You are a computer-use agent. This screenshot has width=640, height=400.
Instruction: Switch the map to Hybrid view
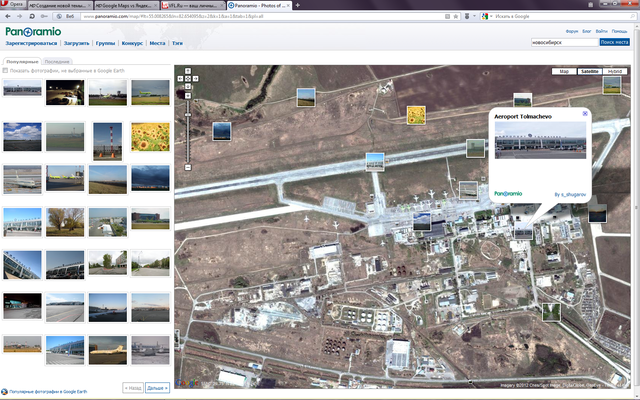click(x=617, y=72)
